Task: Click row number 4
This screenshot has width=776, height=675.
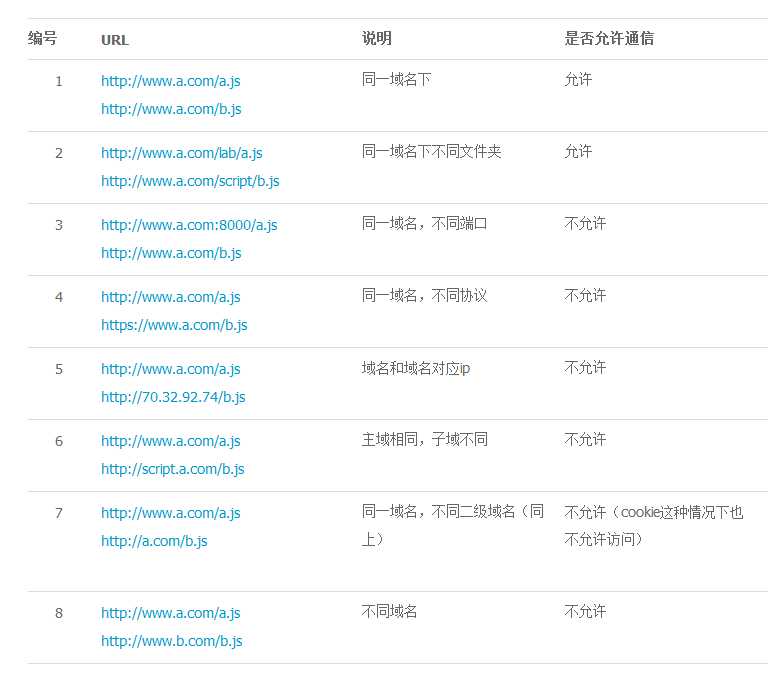Action: pyautogui.click(x=59, y=297)
